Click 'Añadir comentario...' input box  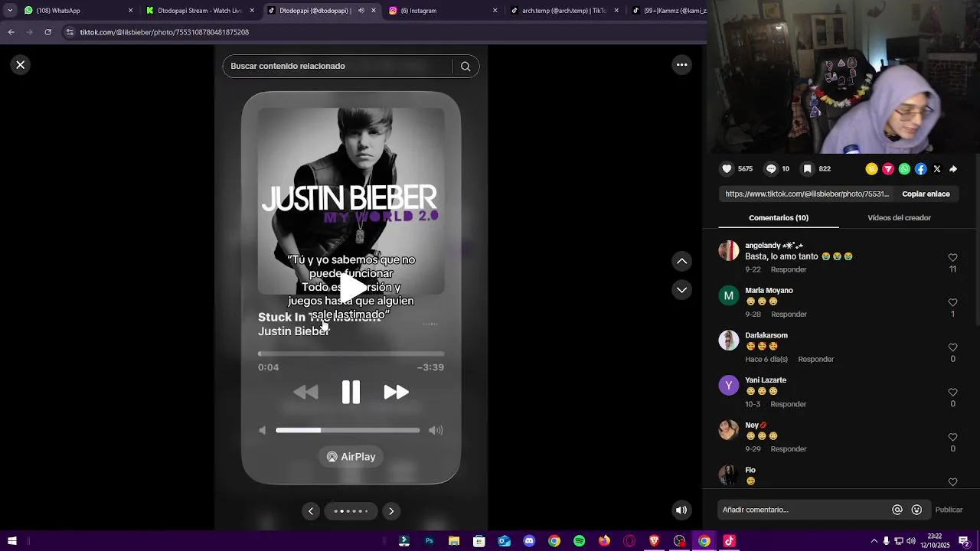804,510
